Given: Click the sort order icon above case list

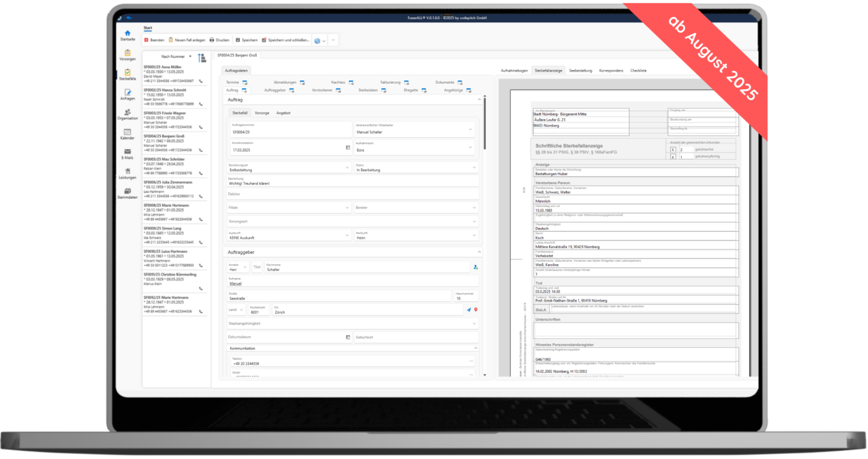Looking at the screenshot, I should pos(201,57).
